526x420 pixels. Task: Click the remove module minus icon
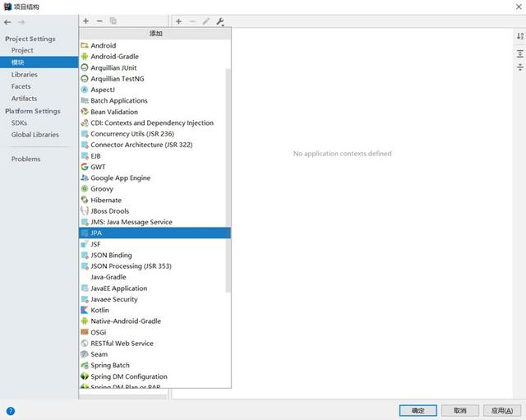pyautogui.click(x=99, y=21)
